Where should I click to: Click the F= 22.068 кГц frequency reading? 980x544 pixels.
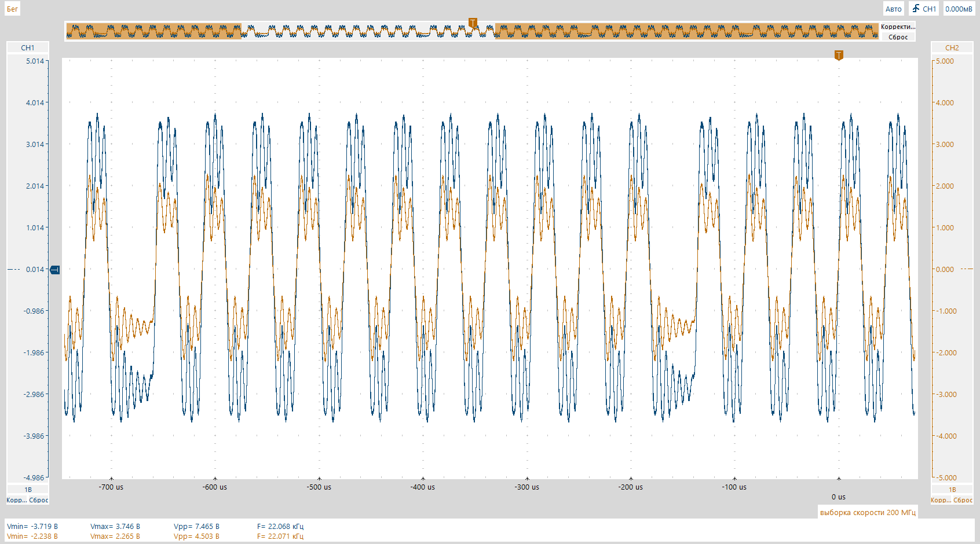point(280,526)
